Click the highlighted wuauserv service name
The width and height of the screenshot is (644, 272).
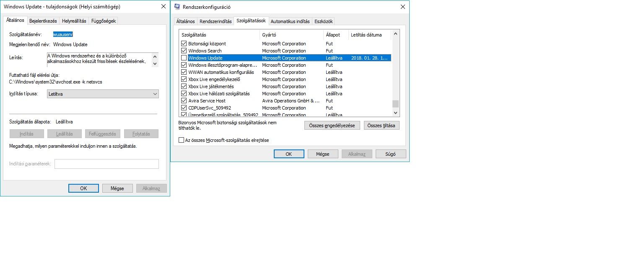(x=63, y=34)
